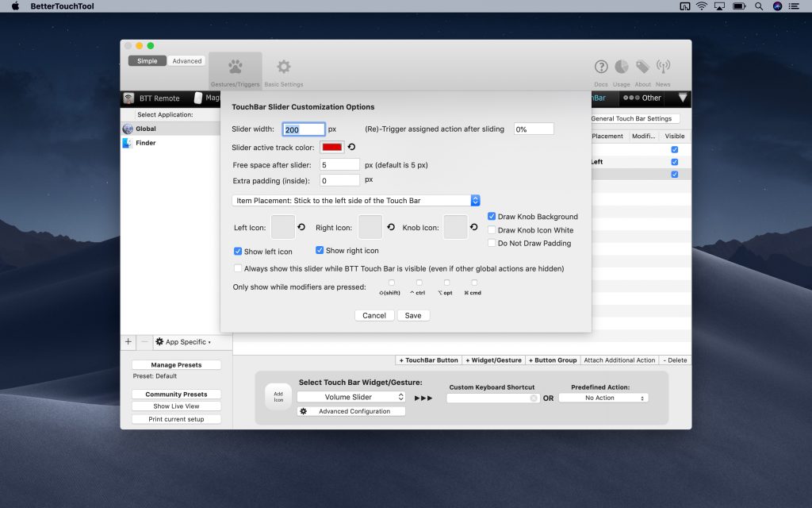The image size is (812, 508).
Task: Enable Do Not Draw Padding
Action: click(x=492, y=243)
